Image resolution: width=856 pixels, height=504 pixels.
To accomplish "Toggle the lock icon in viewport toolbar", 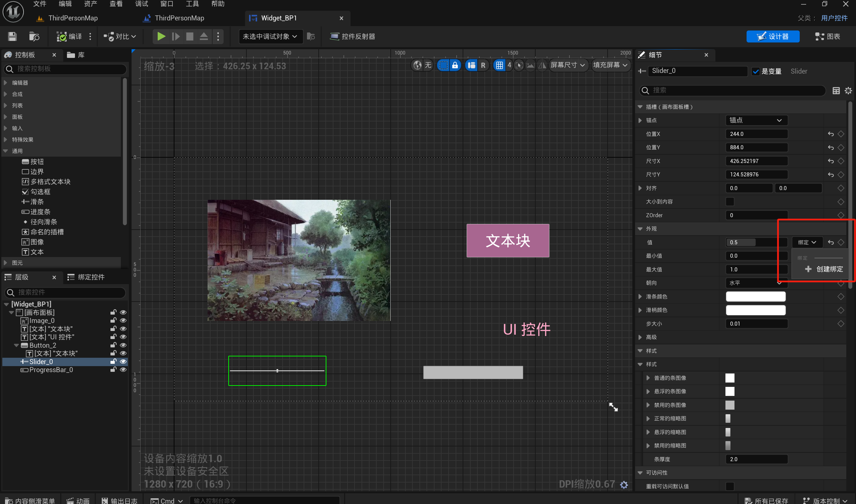I will [455, 65].
